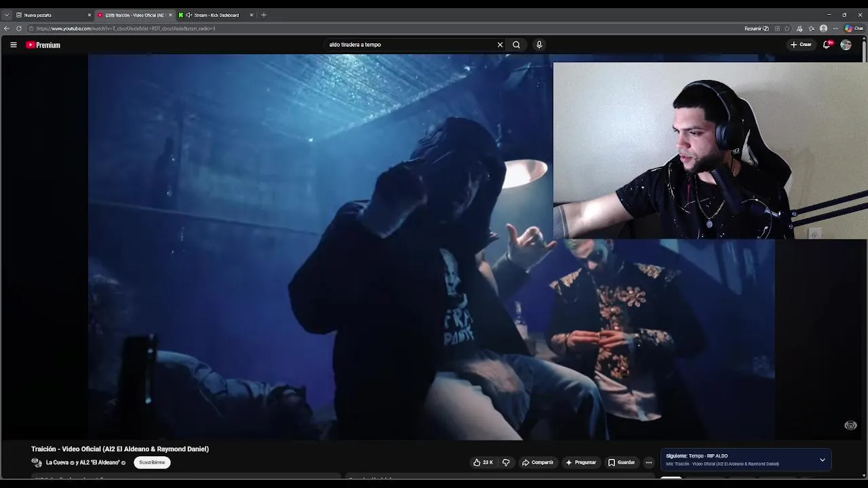
Task: Expand the Siguiente mix playlist panel
Action: pos(822,460)
